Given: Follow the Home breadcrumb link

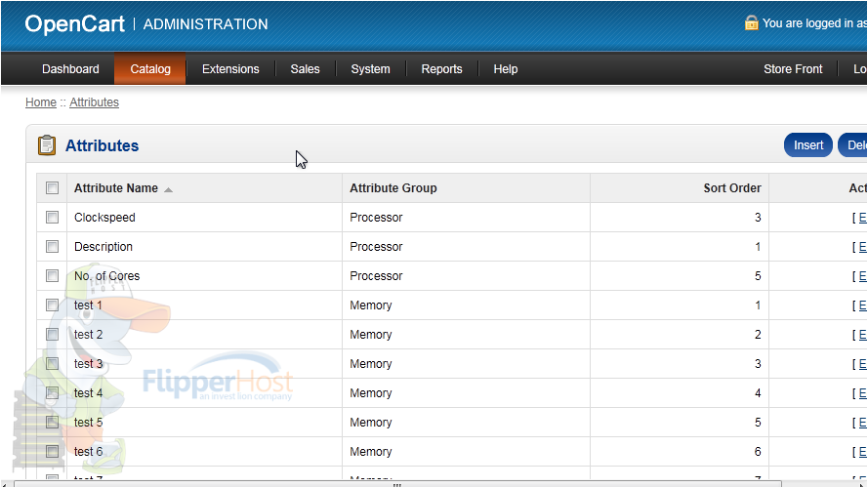Looking at the screenshot, I should click(41, 102).
